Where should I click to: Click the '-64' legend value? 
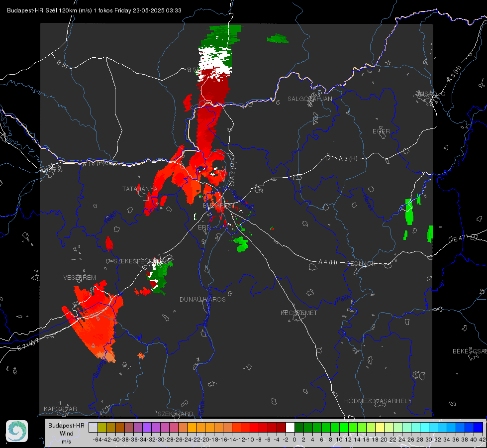(97, 440)
